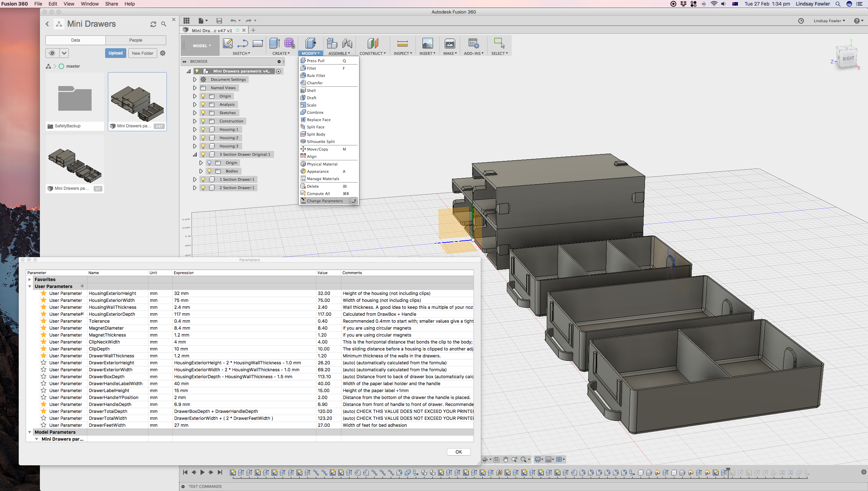Image resolution: width=868 pixels, height=491 pixels.
Task: Collapse 3 Section Drawer Original:1 node
Action: point(195,154)
